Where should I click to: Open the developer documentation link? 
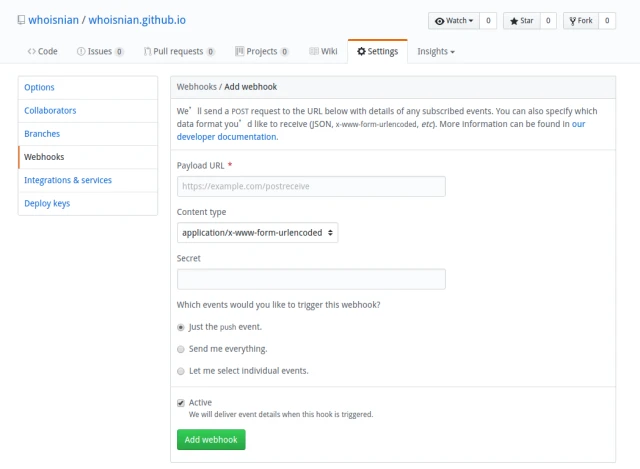(x=228, y=137)
